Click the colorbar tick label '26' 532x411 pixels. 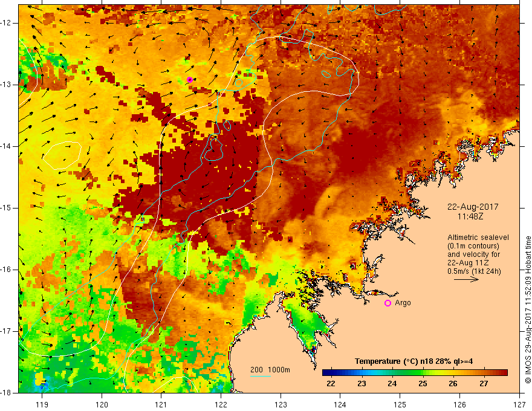[x=453, y=384]
